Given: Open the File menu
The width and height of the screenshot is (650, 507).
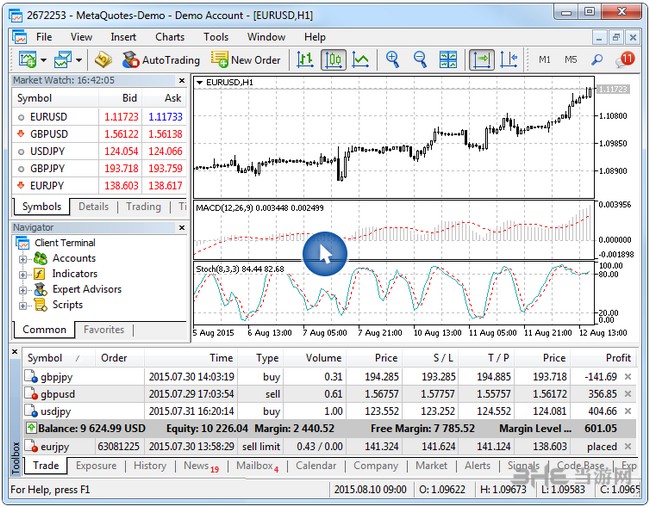Looking at the screenshot, I should coord(44,37).
